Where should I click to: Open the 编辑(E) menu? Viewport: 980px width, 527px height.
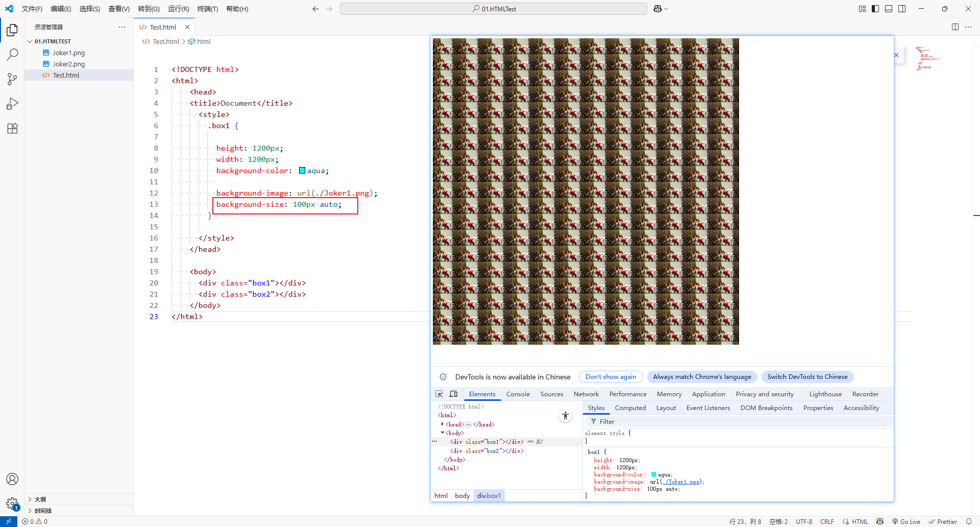pyautogui.click(x=61, y=9)
